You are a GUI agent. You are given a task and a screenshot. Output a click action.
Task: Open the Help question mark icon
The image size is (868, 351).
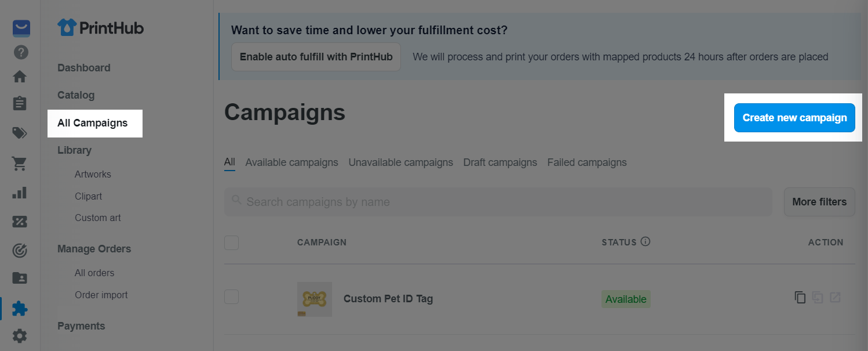(21, 52)
